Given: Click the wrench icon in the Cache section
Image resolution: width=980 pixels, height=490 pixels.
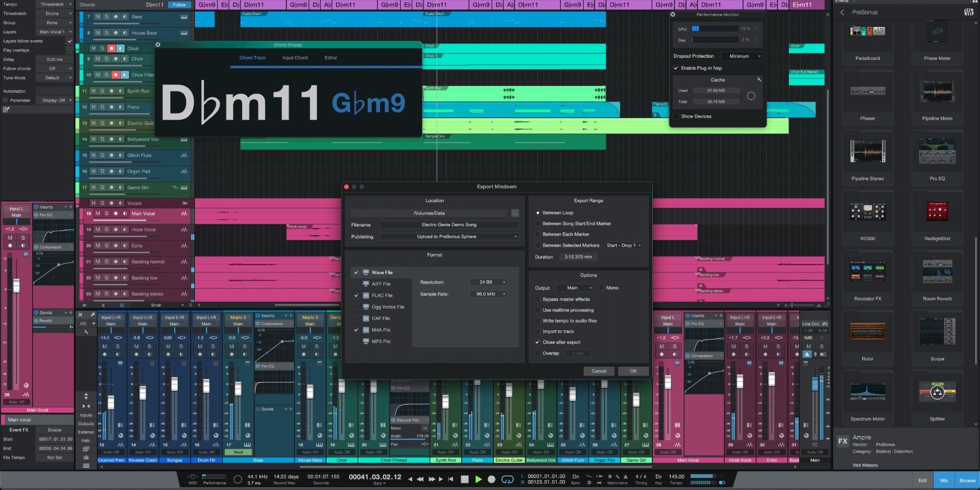Looking at the screenshot, I should point(760,79).
